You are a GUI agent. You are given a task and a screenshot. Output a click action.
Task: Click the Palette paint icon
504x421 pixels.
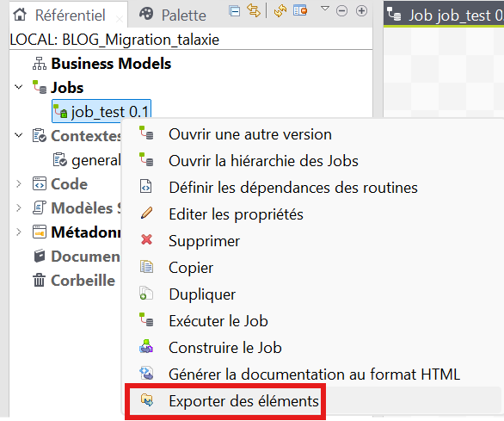click(x=146, y=14)
